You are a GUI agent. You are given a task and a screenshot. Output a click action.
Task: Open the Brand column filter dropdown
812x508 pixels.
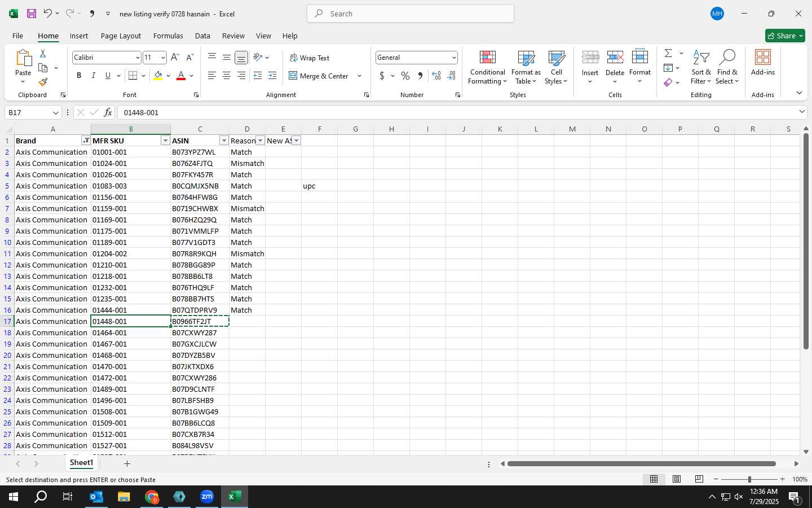coord(86,141)
